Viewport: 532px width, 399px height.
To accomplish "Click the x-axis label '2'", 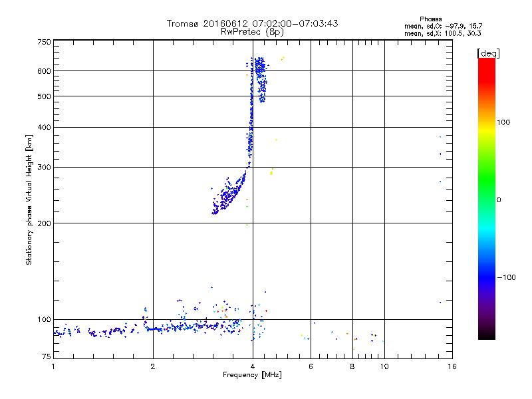I will click(x=153, y=366).
